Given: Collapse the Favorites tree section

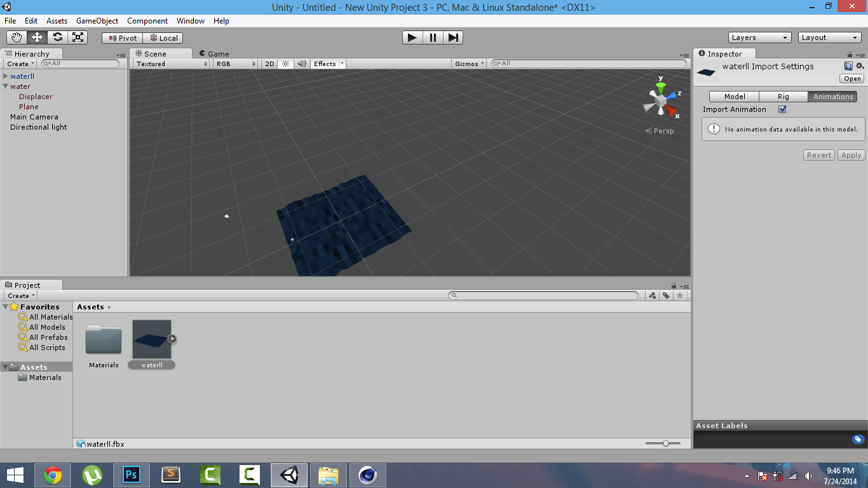Looking at the screenshot, I should 6,307.
